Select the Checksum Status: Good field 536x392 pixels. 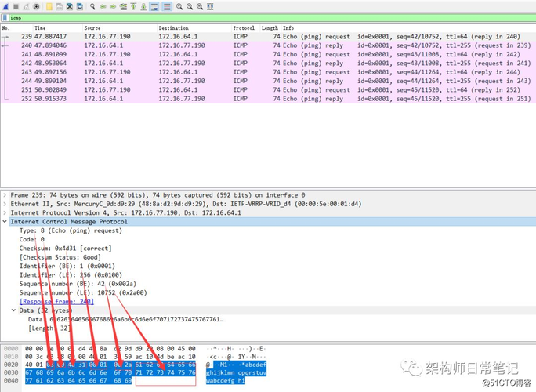(60, 257)
